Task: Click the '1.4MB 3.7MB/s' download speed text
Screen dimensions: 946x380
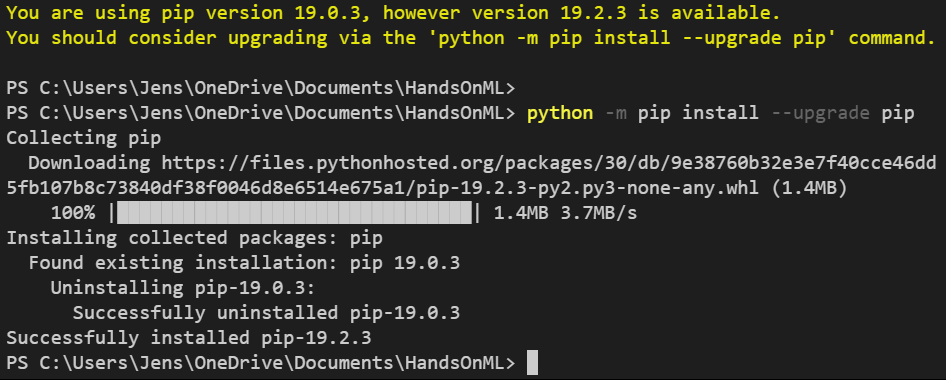Action: point(565,213)
